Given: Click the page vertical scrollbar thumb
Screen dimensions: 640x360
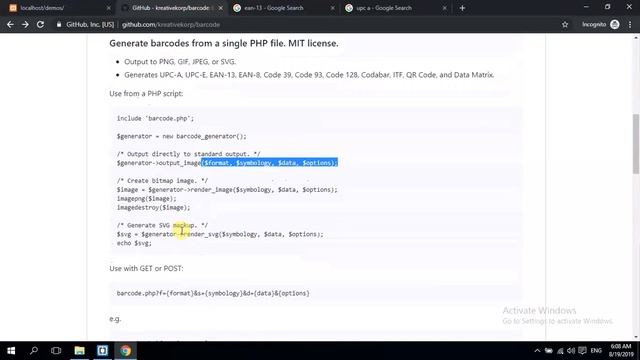Looking at the screenshot, I should click(636, 144).
